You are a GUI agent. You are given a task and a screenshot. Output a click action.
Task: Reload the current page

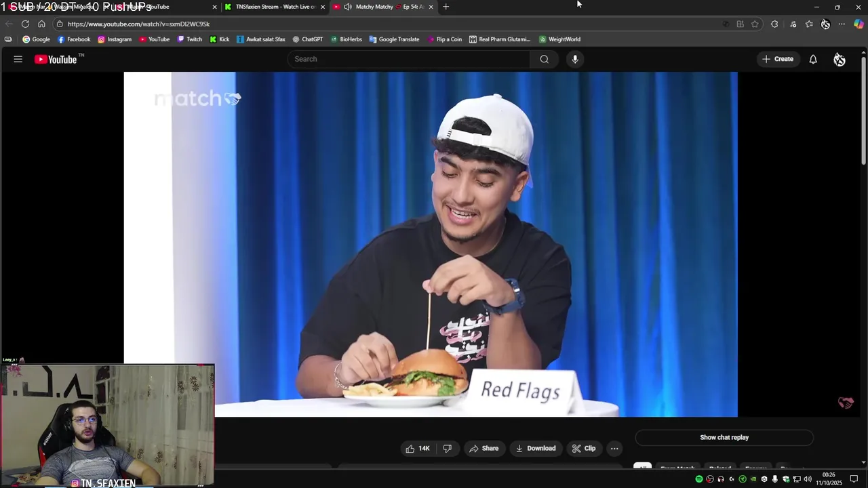(x=25, y=24)
